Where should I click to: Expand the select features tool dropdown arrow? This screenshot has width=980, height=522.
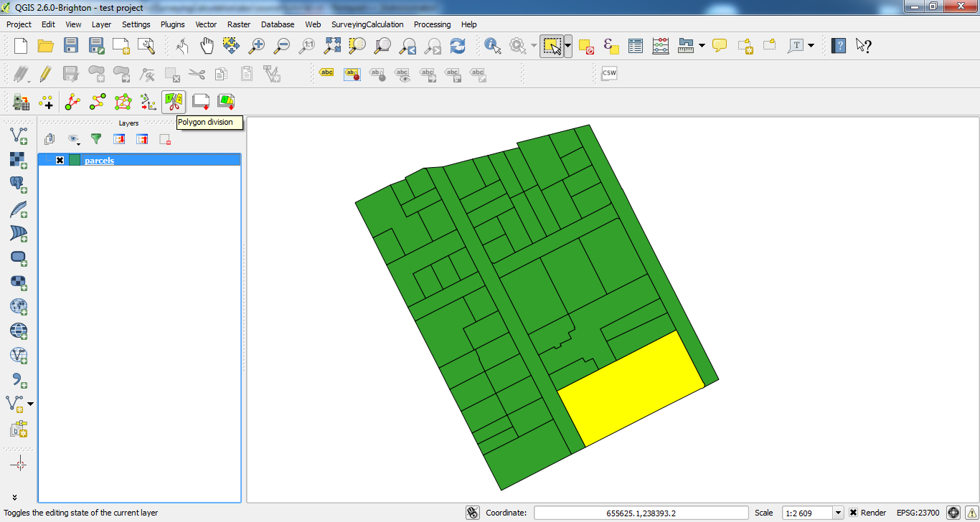(568, 47)
